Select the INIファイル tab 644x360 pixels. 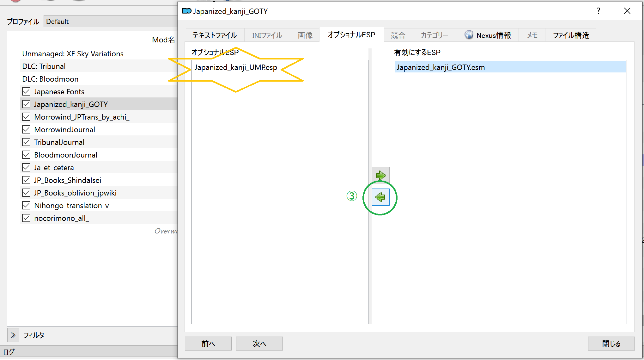coord(267,35)
